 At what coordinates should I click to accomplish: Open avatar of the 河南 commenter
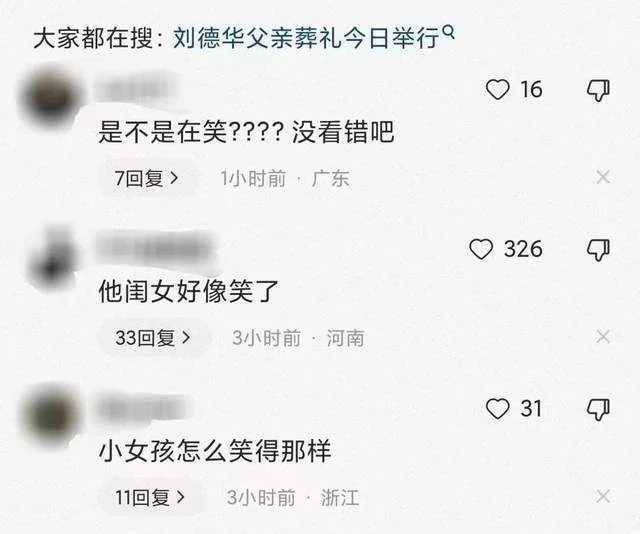53,260
